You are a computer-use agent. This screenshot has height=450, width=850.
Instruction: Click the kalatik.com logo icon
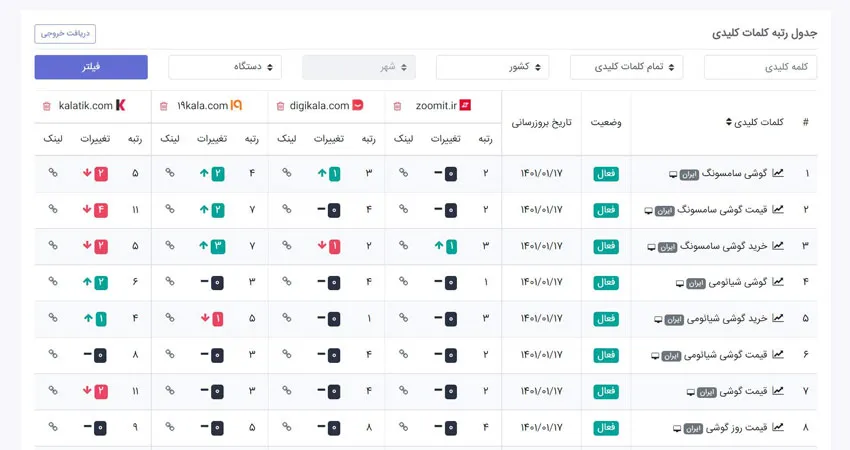tap(120, 105)
